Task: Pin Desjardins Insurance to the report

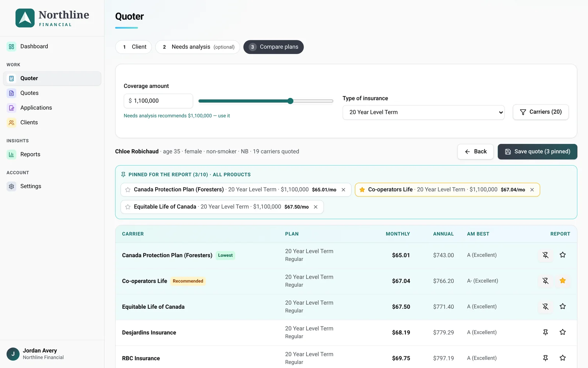Action: click(x=545, y=332)
